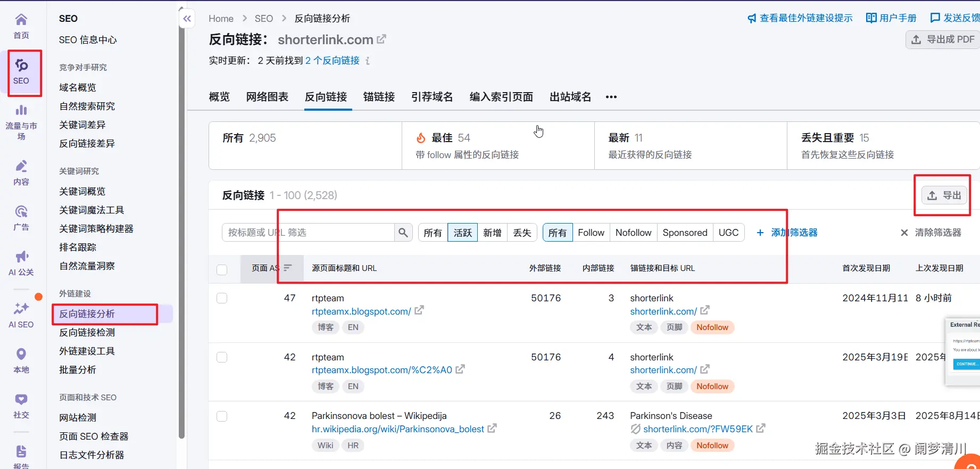Image resolution: width=980 pixels, height=469 pixels.
Task: Click the search magnifier button in filter box
Action: click(403, 233)
